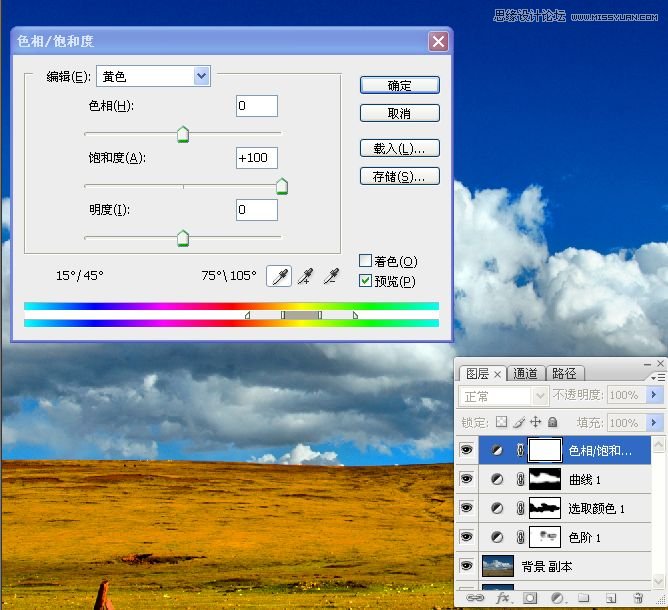This screenshot has height=610, width=668.
Task: Click the 不透明度 100% field
Action: coord(626,395)
